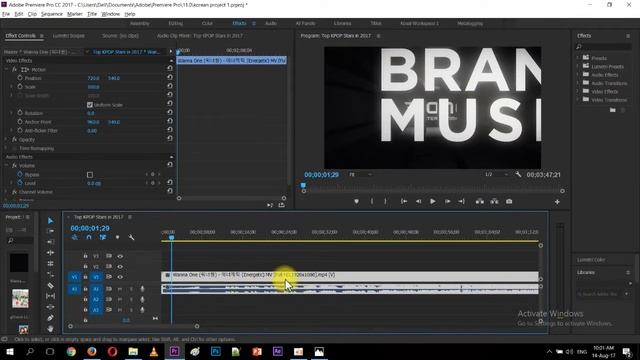The width and height of the screenshot is (640, 360).
Task: Toggle Position stopwatch animation
Action: (20, 78)
